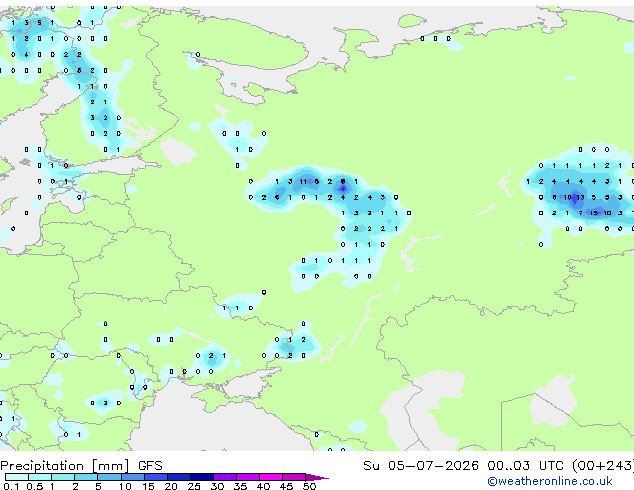Viewport: 634px width, 490px height.
Task: Click the 40–45 mm magenta legend swatch
Action: click(x=271, y=477)
